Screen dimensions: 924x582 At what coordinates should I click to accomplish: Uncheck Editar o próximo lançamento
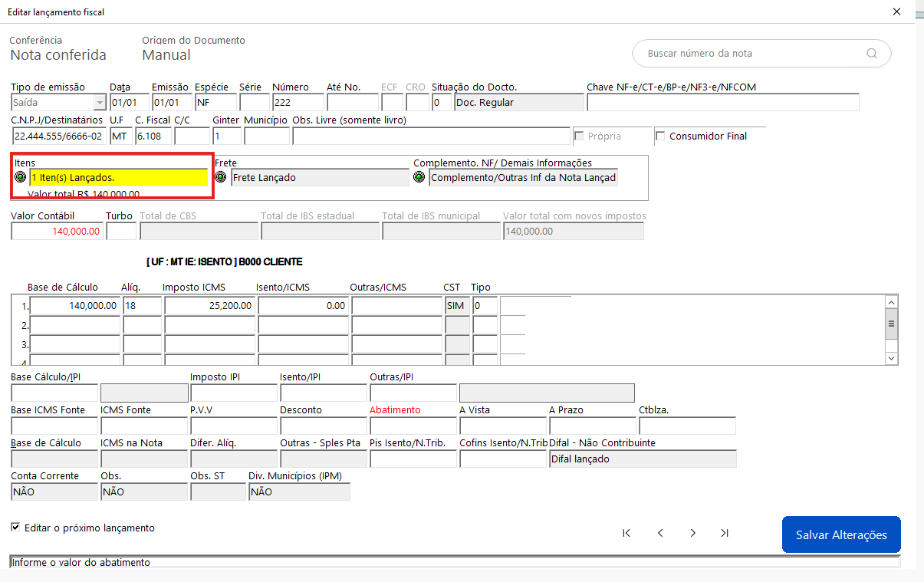tap(15, 528)
